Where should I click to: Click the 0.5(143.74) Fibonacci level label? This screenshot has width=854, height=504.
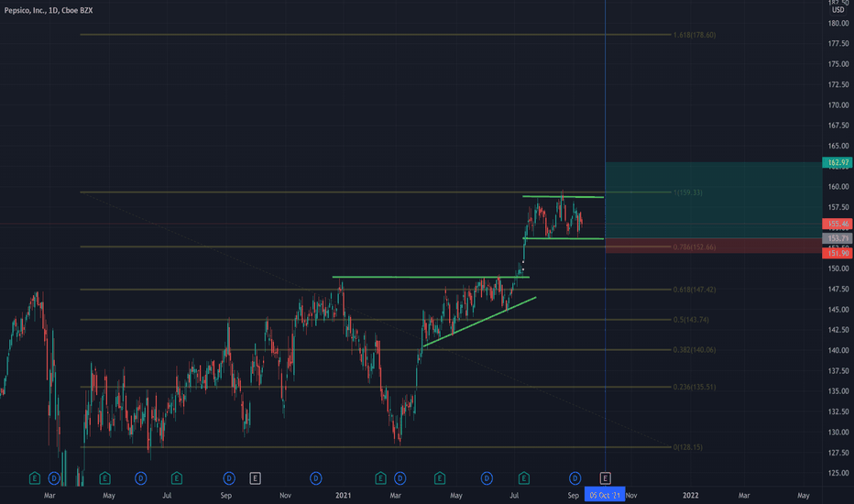tap(691, 320)
